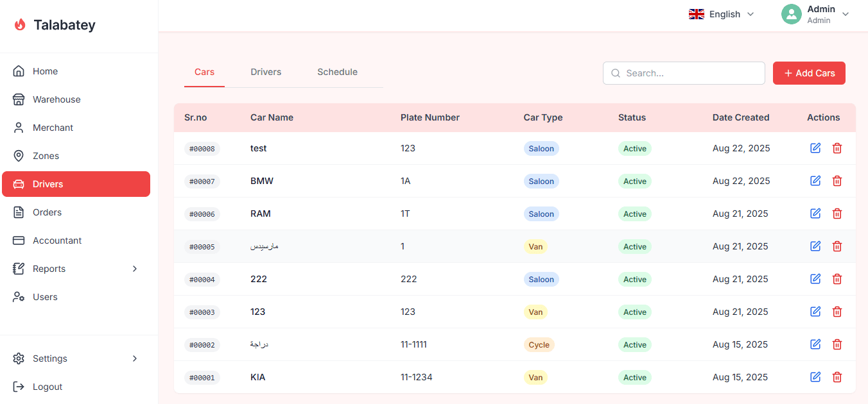Viewport: 868px width, 404px height.
Task: Open the English language dropdown
Action: [721, 14]
